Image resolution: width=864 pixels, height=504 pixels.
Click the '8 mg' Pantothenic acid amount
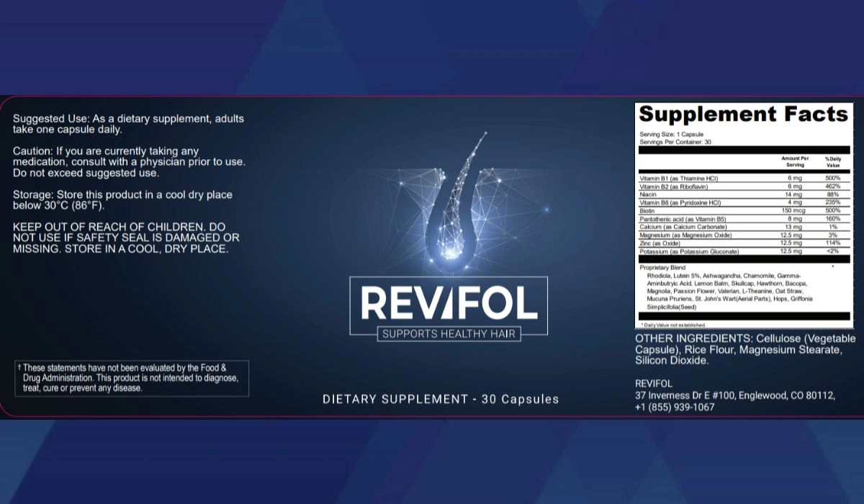tap(795, 219)
